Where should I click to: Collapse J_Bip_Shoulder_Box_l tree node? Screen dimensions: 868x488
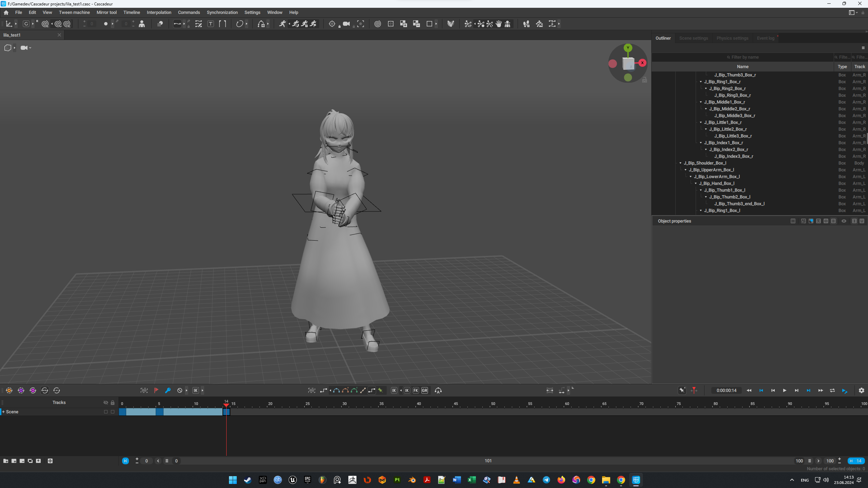680,163
